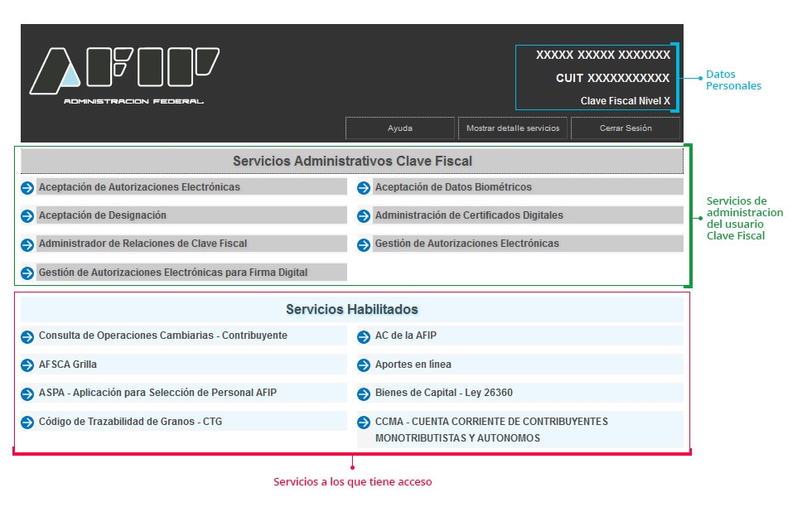
Task: Log out with Cerrar Sesión
Action: (x=626, y=128)
